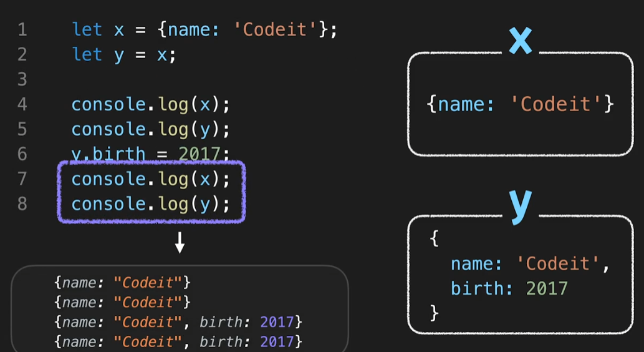Click console.log(x); on line 4
644x352 pixels.
(x=151, y=105)
